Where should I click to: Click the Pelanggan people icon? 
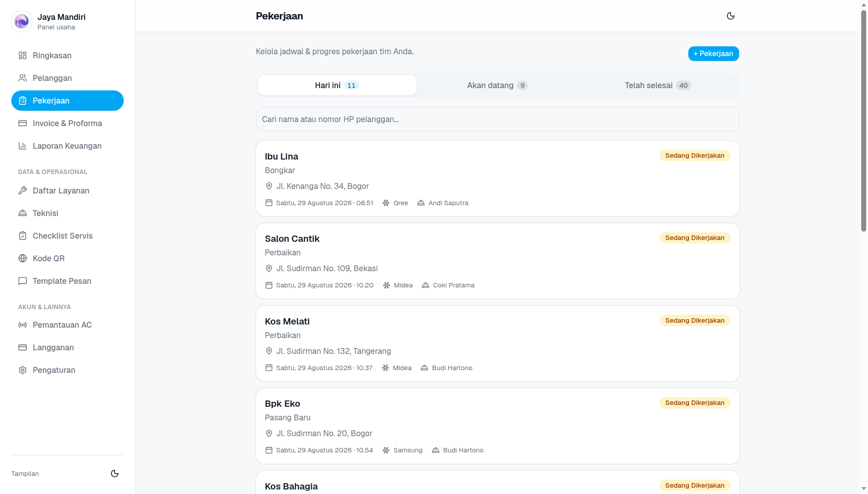pos(23,78)
